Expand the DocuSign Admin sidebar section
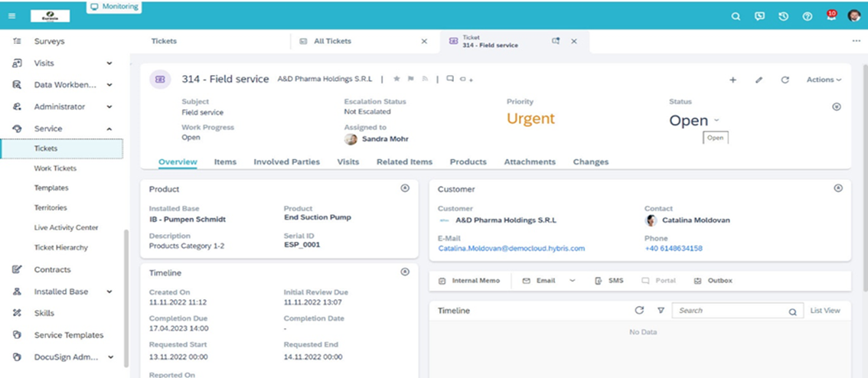 click(109, 357)
